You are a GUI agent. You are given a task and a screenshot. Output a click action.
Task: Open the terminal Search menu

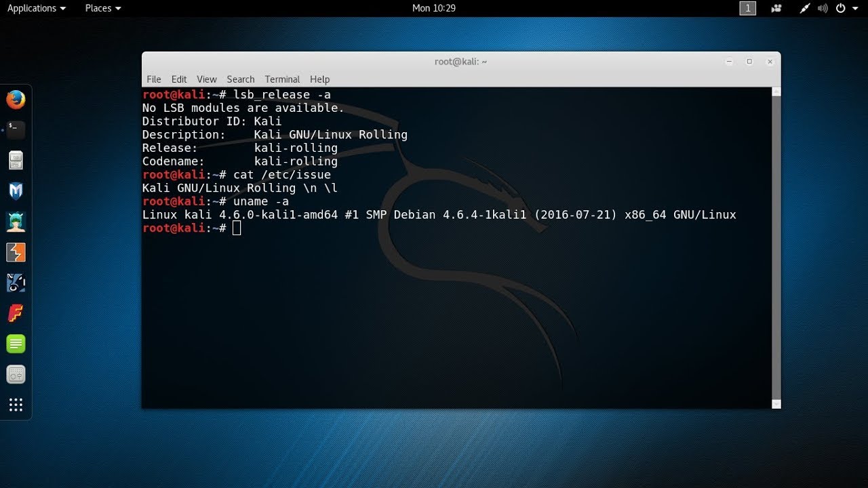coord(241,79)
